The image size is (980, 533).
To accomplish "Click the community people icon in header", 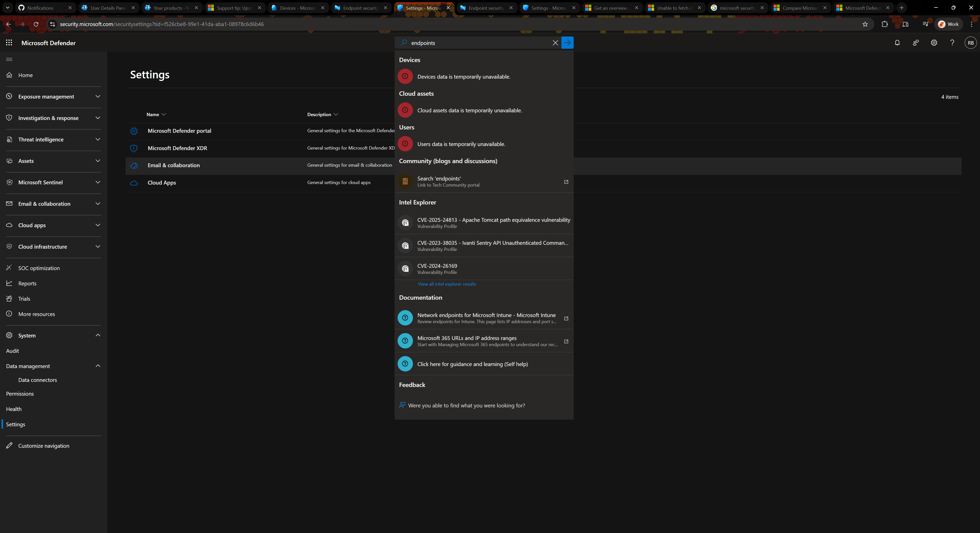I will pos(915,43).
